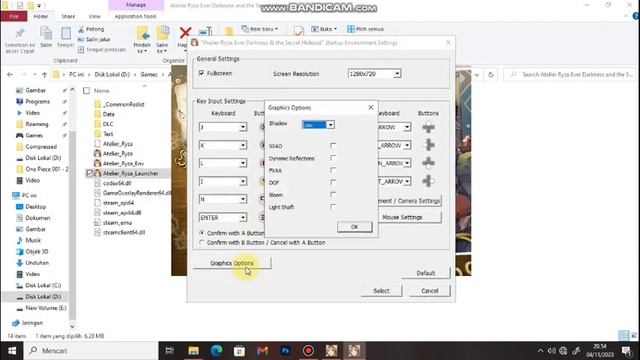This screenshot has width=640, height=360.
Task: Open the keyboard K key dropdown
Action: click(243, 145)
